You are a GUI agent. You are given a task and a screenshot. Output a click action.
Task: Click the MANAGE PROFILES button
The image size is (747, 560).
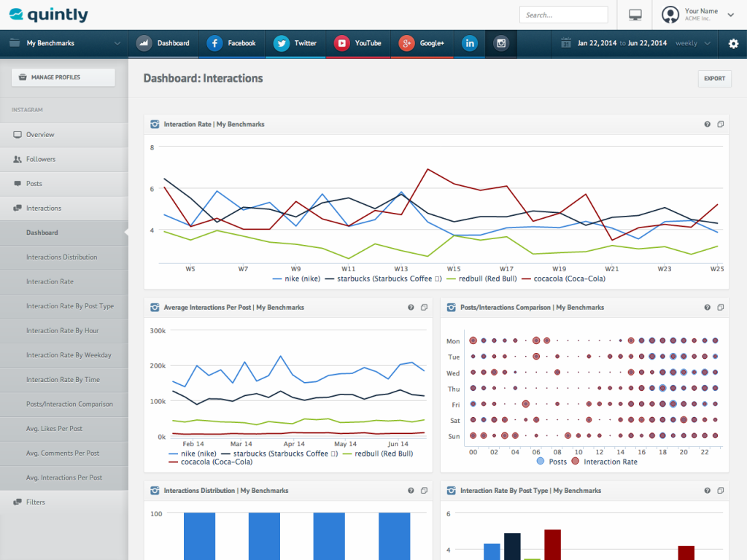pyautogui.click(x=63, y=77)
